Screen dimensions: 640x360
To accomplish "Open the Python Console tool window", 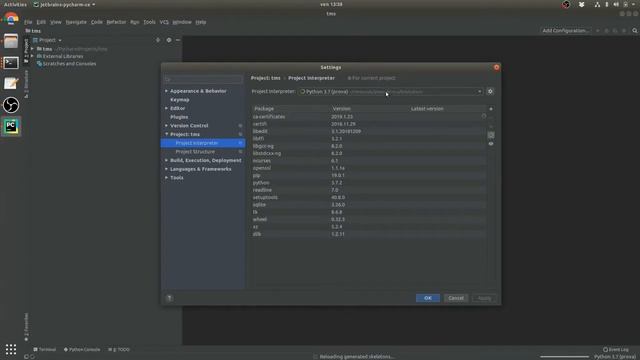I will pos(82,349).
